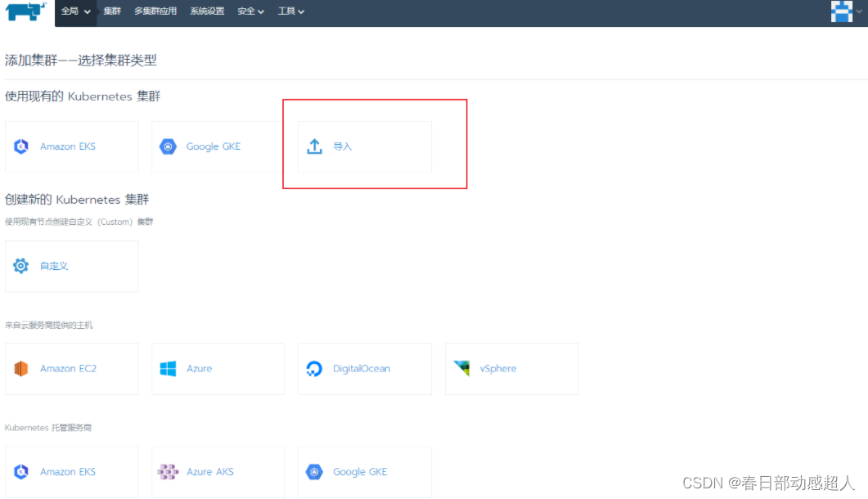Click the 使用现有节点创建自定义 (Custom) 集群 text
868x499 pixels.
pos(79,222)
